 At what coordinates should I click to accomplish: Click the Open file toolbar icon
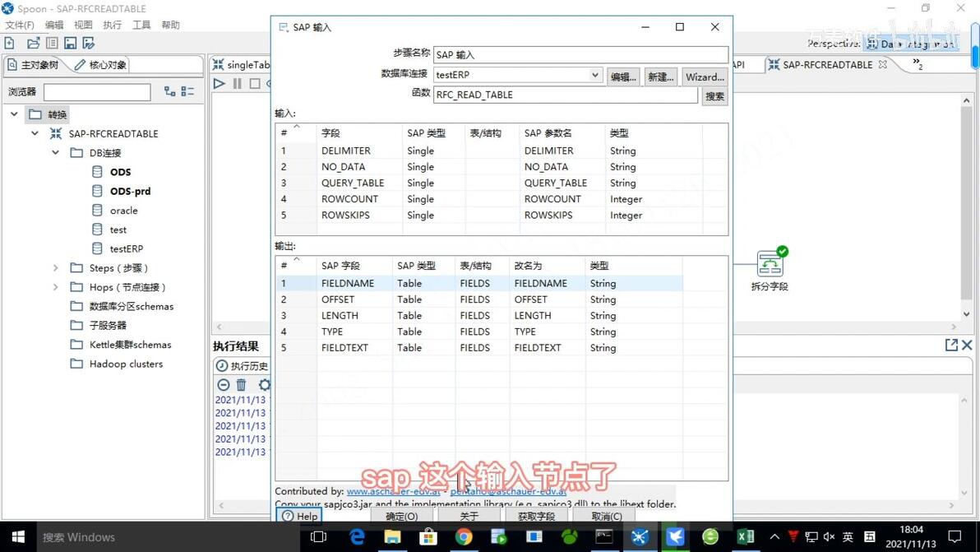(33, 43)
